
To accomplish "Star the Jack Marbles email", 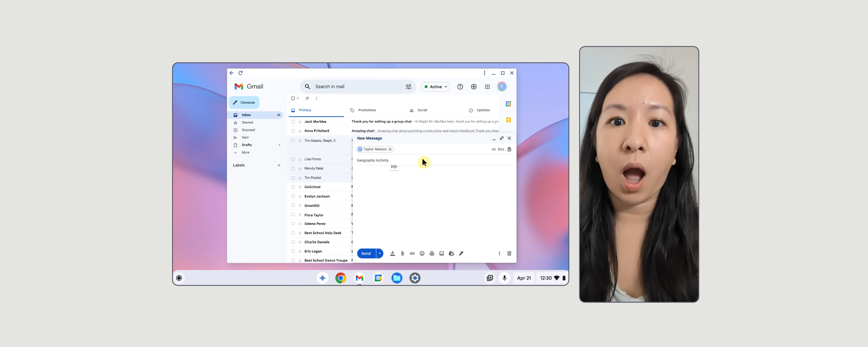I will [300, 122].
